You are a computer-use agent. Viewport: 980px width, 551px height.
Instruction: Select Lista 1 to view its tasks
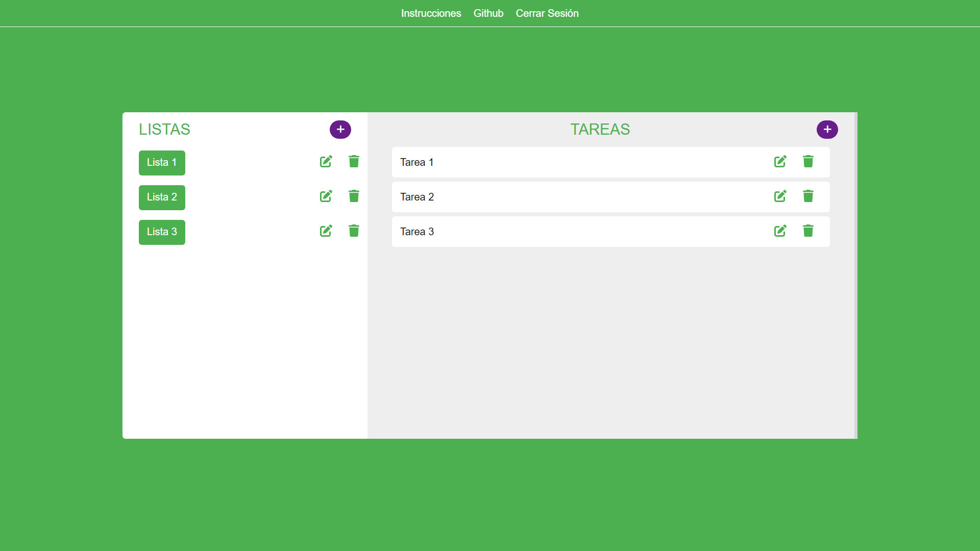tap(161, 163)
